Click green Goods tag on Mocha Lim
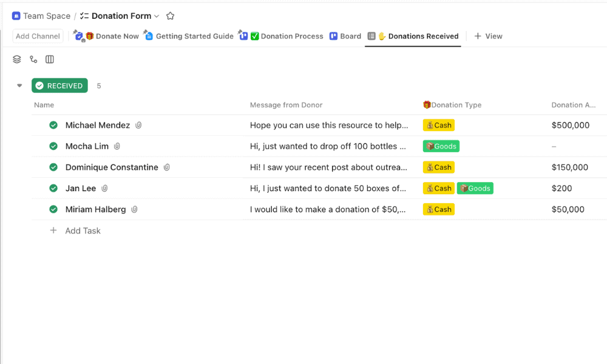This screenshot has height=364, width=607. pos(441,146)
